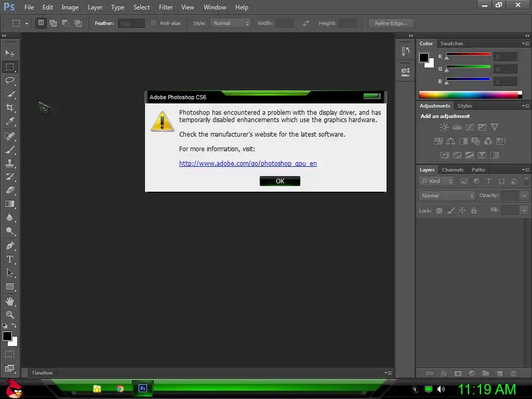Add a Levels adjustment
Image resolution: width=532 pixels, height=399 pixels.
457,127
